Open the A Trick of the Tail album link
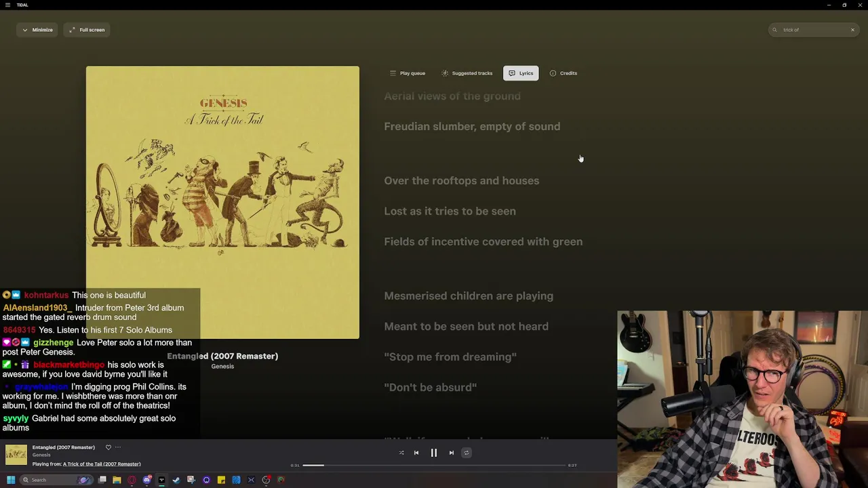868x488 pixels. [102, 464]
